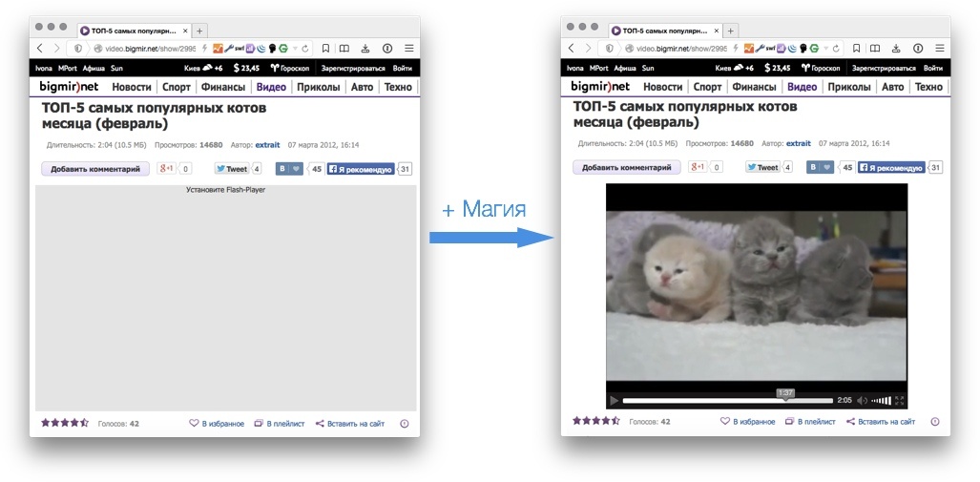980x482 pixels.
Task: Click the swf extension icon in left window
Action: pos(240,48)
